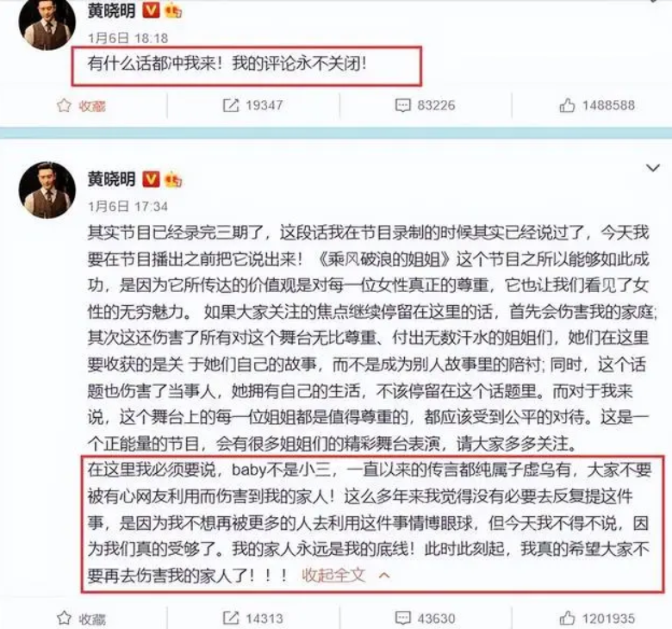The image size is (672, 629).
Task: Open 黄晓明 username on first post
Action: click(x=111, y=10)
